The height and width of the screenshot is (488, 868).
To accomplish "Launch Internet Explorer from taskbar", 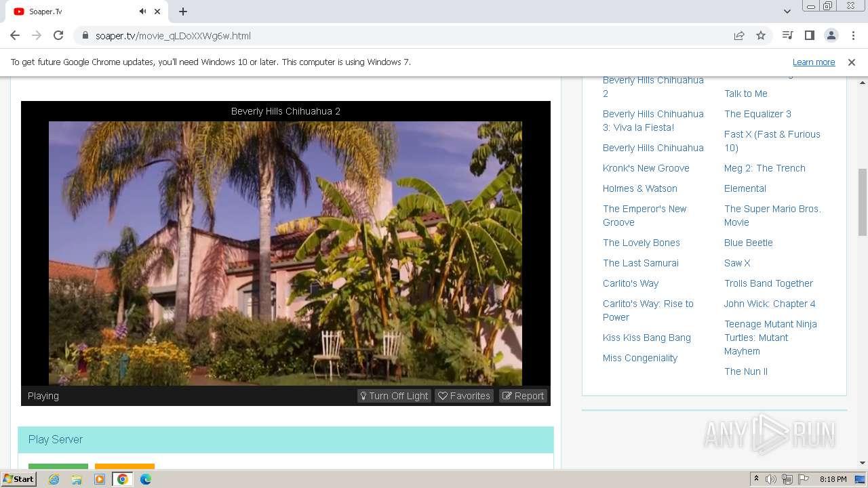I will tap(54, 479).
